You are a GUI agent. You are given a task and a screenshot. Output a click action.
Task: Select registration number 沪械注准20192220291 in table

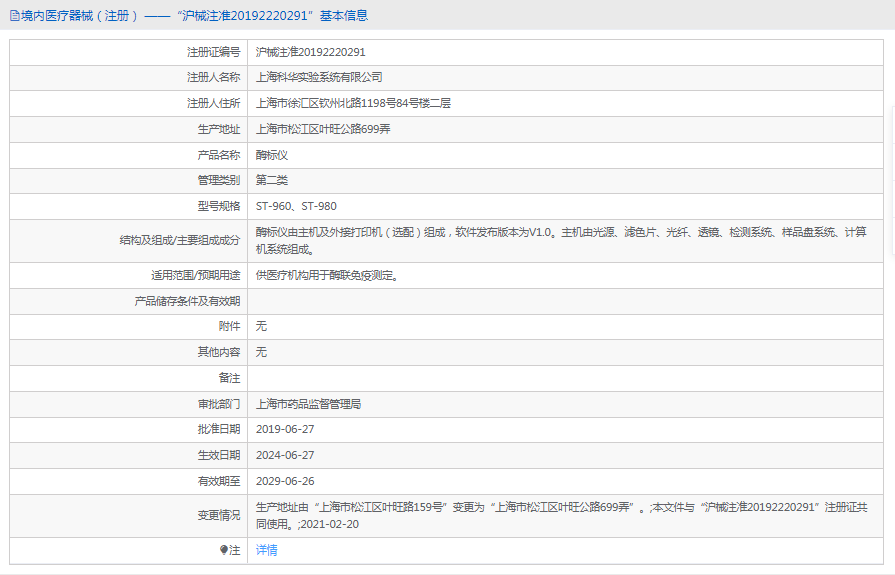click(x=311, y=52)
